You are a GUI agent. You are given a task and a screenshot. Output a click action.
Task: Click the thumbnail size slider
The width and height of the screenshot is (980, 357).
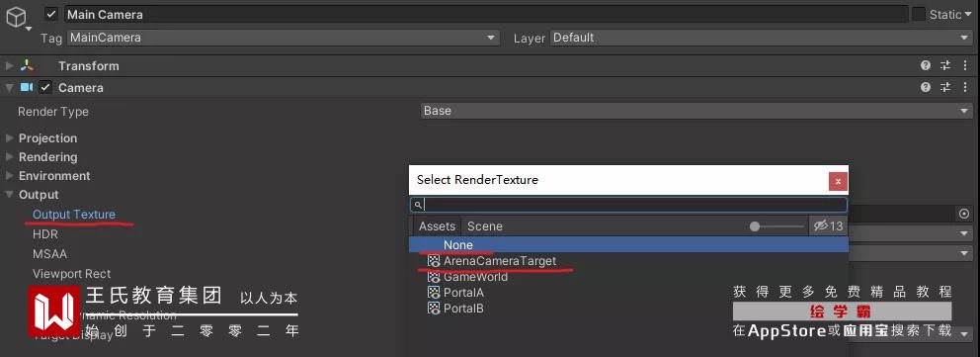[x=776, y=226]
